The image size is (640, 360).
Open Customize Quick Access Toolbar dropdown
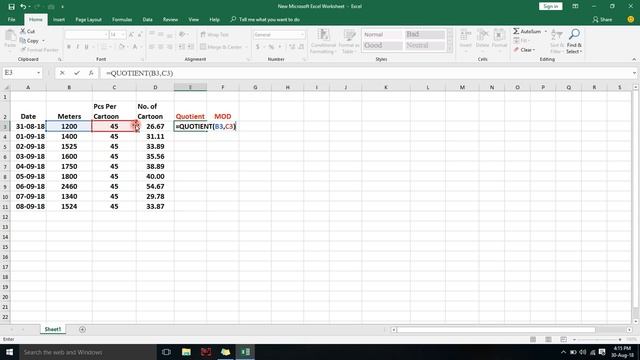click(62, 7)
